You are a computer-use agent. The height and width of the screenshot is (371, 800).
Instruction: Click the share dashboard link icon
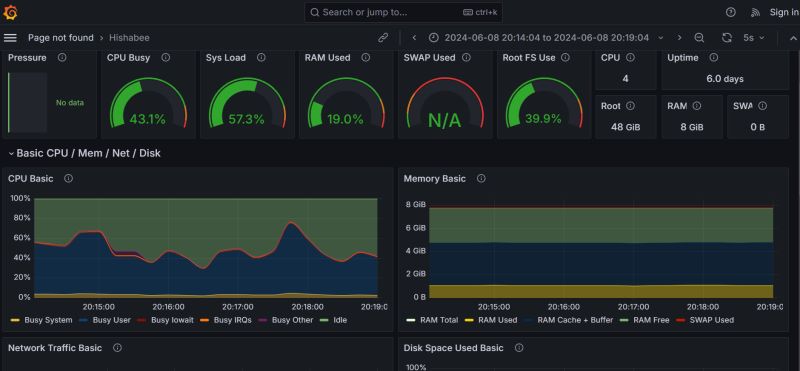[x=383, y=38]
